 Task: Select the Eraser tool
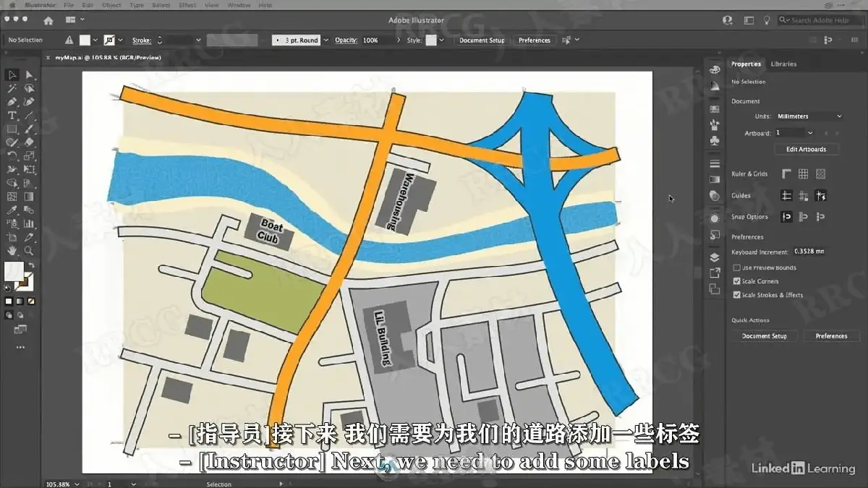pos(29,142)
